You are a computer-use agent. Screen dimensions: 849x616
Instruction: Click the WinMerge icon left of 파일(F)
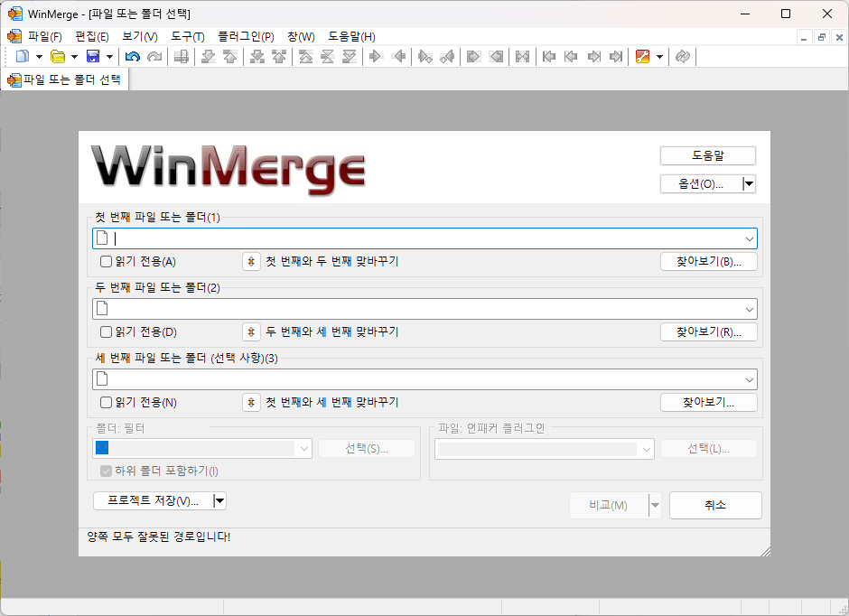[x=14, y=36]
